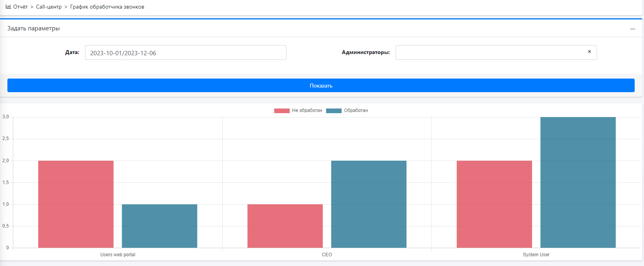Click the tallest blue System User bar
The height and width of the screenshot is (266, 644).
click(x=578, y=182)
